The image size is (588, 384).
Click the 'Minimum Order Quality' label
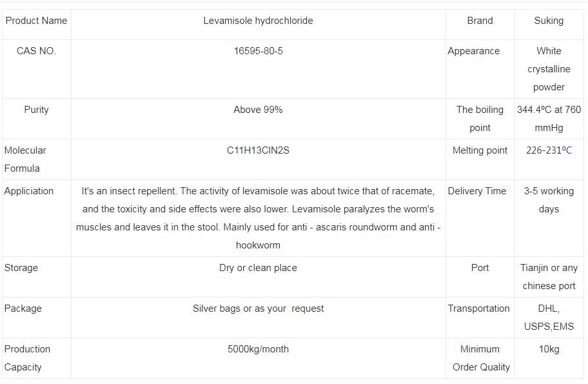[x=480, y=358]
